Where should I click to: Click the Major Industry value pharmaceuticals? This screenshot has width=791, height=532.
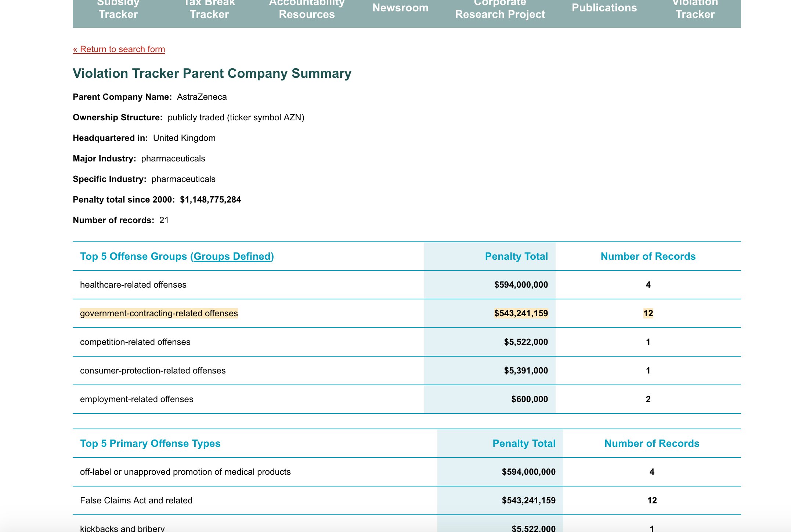coord(173,158)
